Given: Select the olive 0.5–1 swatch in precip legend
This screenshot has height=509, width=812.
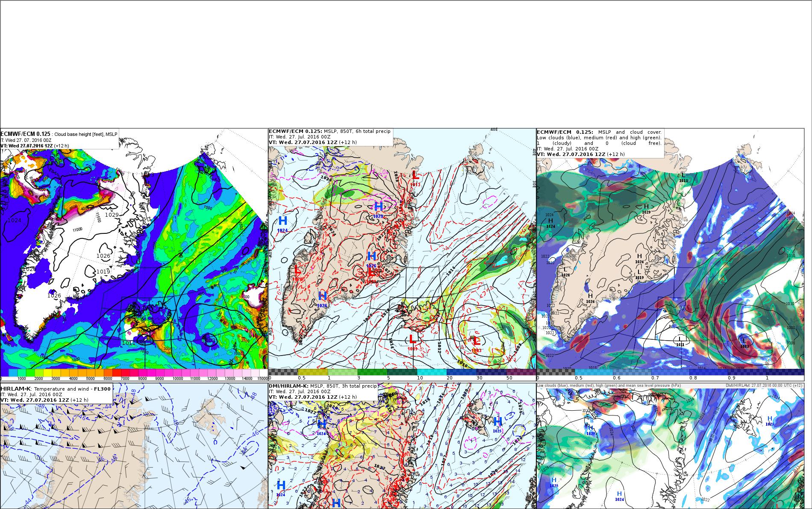Looking at the screenshot, I should [x=313, y=372].
